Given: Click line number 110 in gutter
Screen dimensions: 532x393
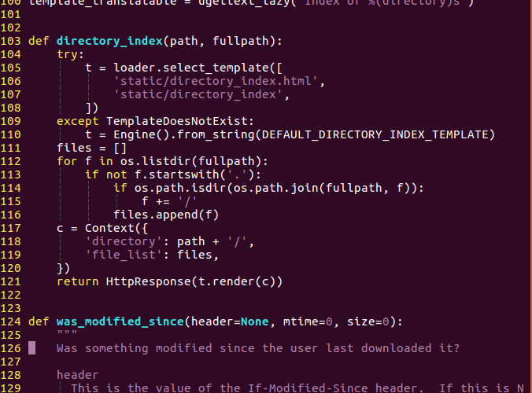Looking at the screenshot, I should [x=10, y=134].
